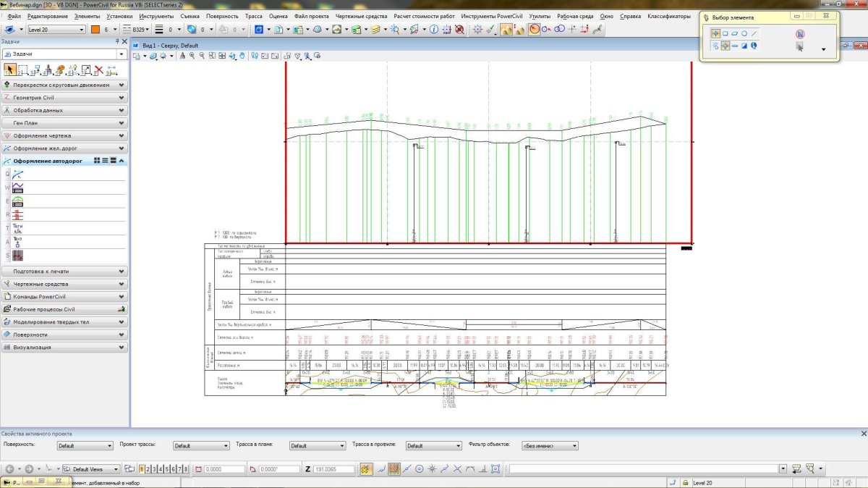Open the Трасса menu
868x488 pixels.
[253, 16]
